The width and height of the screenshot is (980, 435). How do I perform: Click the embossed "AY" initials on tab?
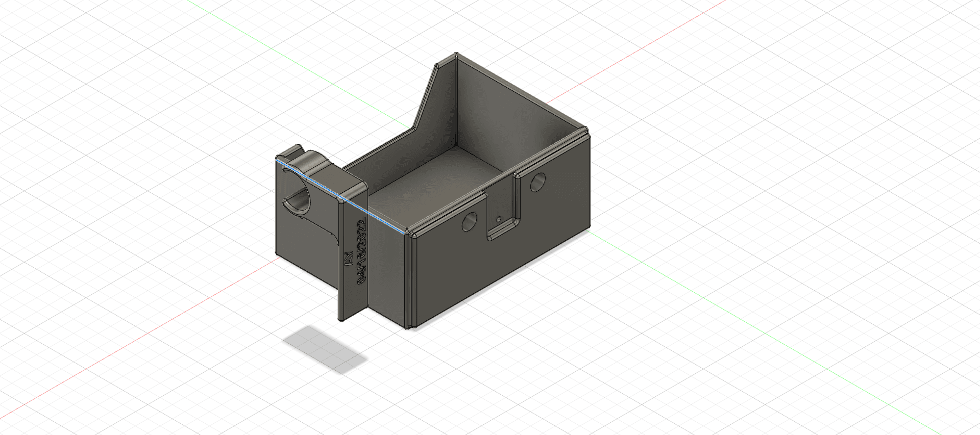[x=350, y=259]
